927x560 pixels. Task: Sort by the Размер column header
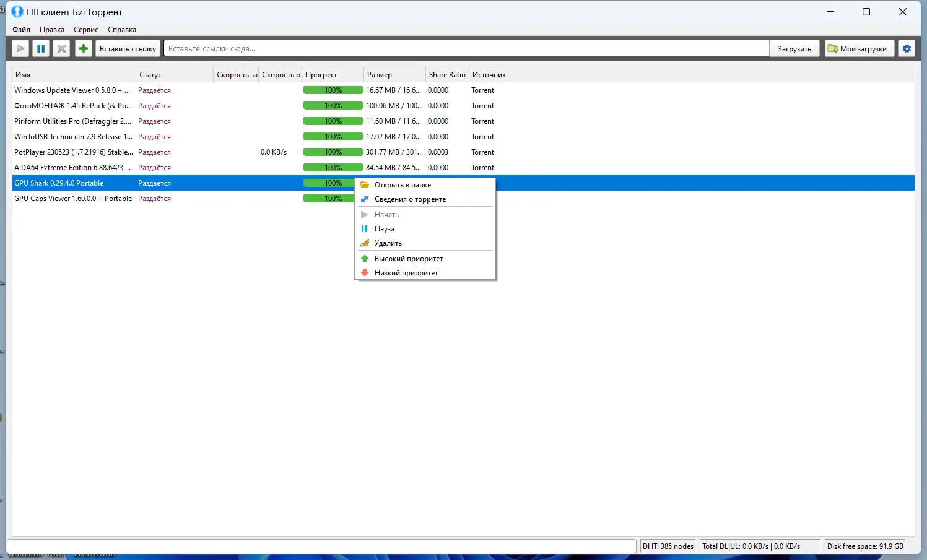click(395, 75)
